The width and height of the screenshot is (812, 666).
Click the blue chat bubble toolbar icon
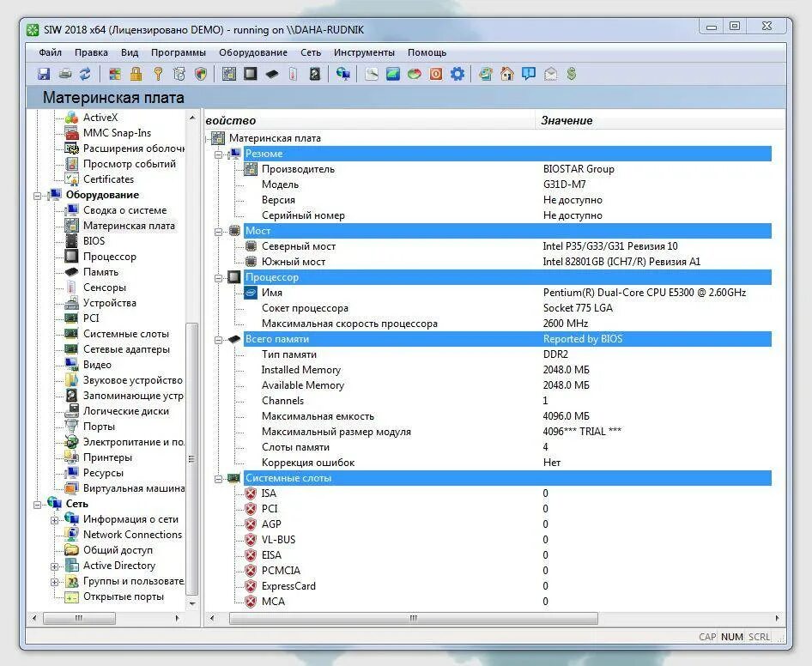[529, 74]
